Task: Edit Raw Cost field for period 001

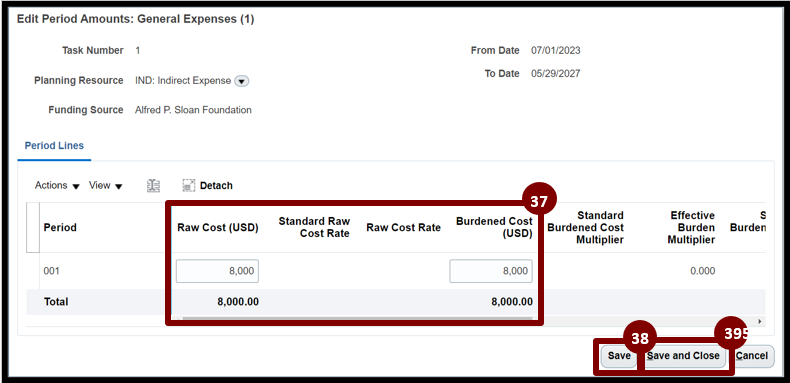Action: tap(217, 271)
